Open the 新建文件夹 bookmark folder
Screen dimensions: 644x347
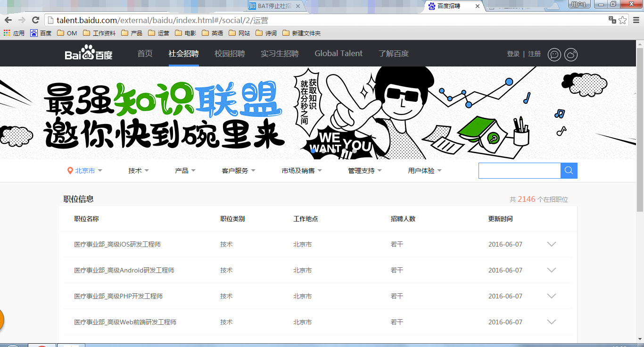[301, 33]
